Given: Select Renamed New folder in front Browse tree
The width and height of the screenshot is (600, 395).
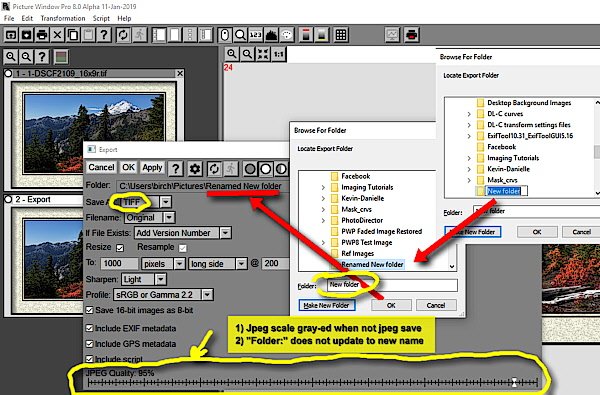Looking at the screenshot, I should point(372,264).
